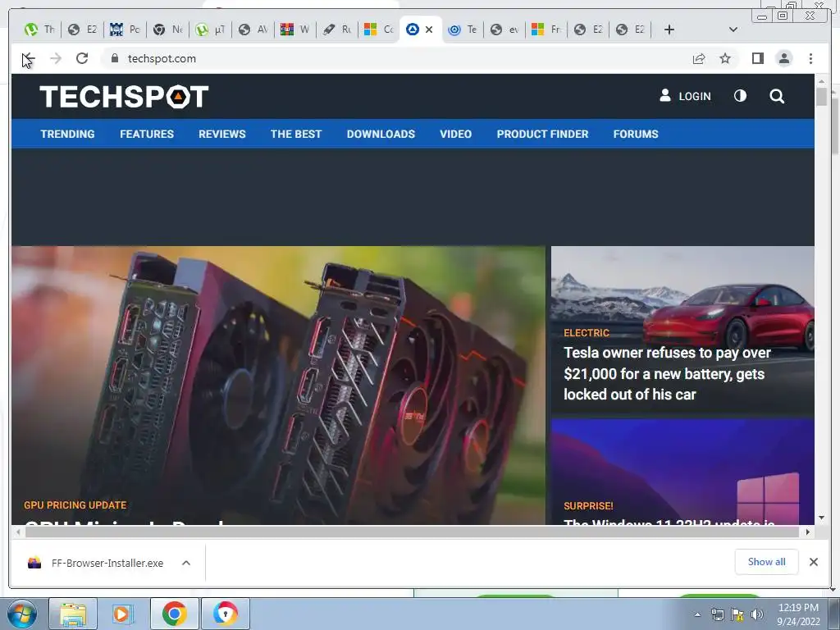Bookmark this page with the star icon
Screen dimensions: 840x630
point(725,58)
